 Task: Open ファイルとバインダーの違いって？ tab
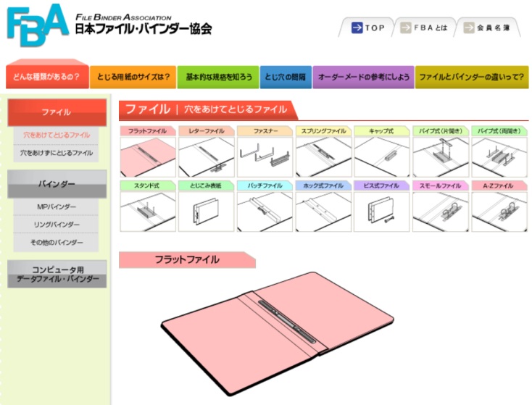tap(471, 77)
